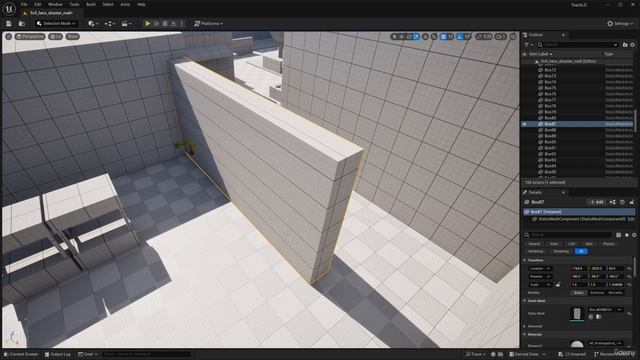Open the blueprint/script icon next to Add
The height and width of the screenshot is (360, 640).
613,202
